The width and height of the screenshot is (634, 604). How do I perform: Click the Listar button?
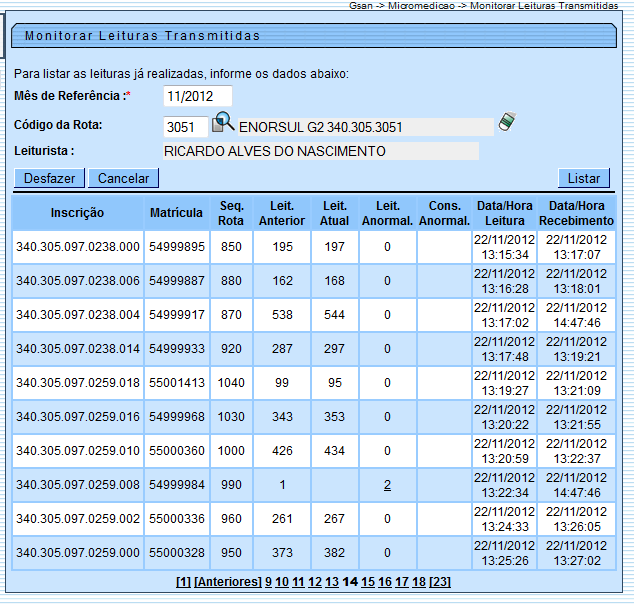[583, 178]
